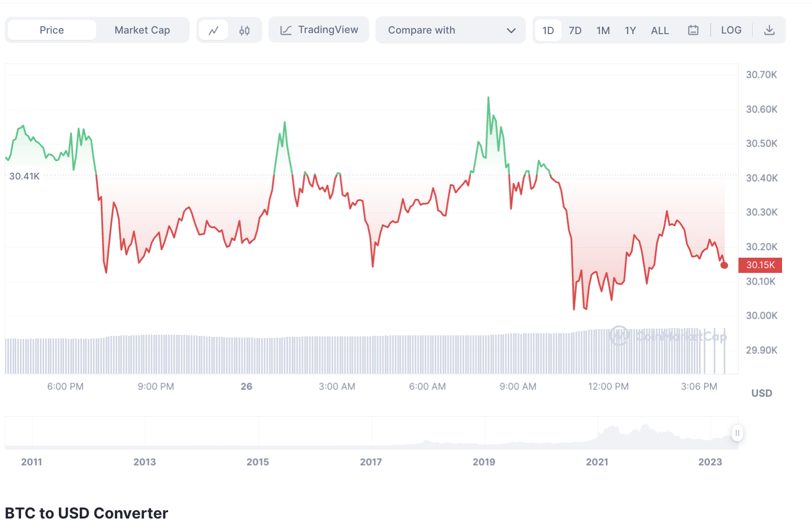812x529 pixels.
Task: Switch to candlestick chart icon
Action: [244, 30]
